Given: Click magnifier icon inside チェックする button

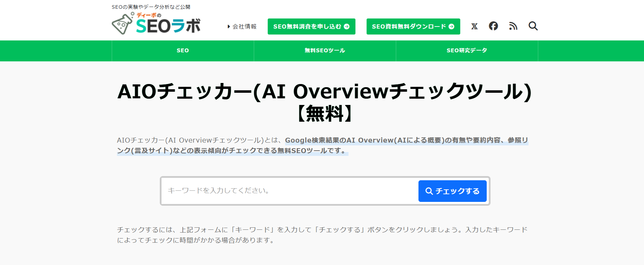Looking at the screenshot, I should tap(429, 191).
